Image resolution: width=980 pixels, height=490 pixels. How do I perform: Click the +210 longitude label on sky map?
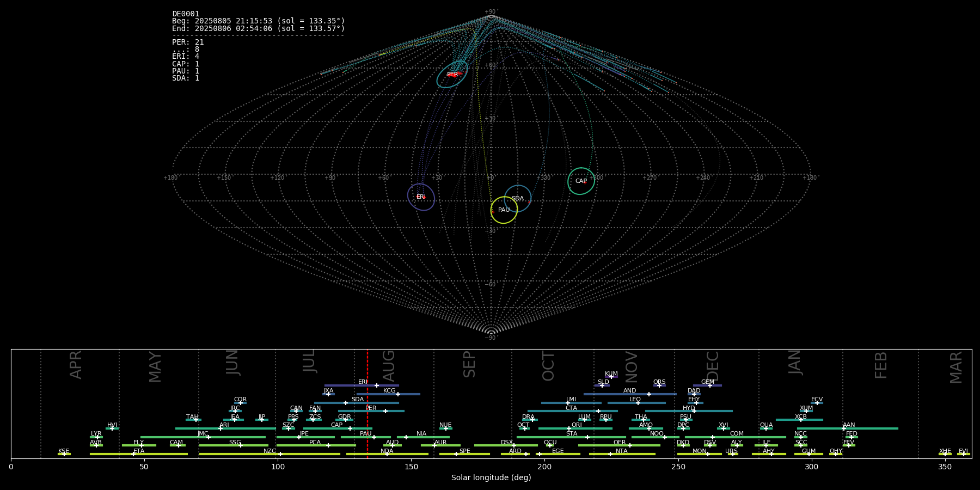pyautogui.click(x=756, y=177)
